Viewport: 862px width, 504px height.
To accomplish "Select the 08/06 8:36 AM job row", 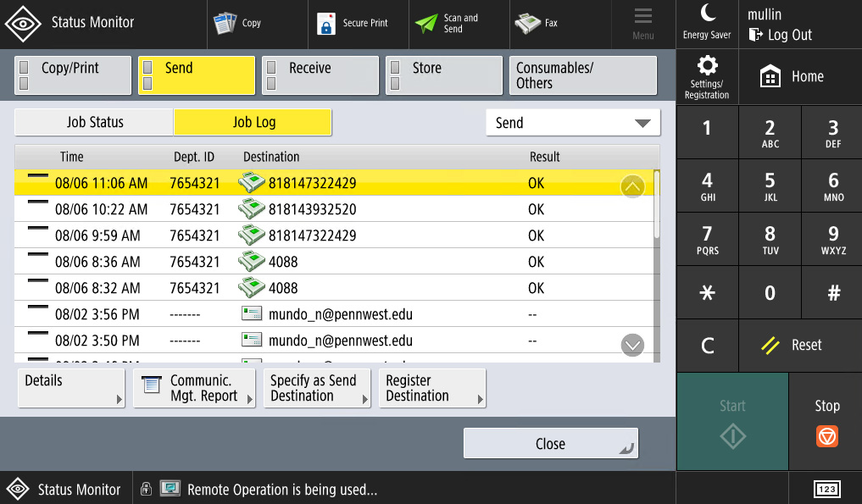I will point(334,262).
